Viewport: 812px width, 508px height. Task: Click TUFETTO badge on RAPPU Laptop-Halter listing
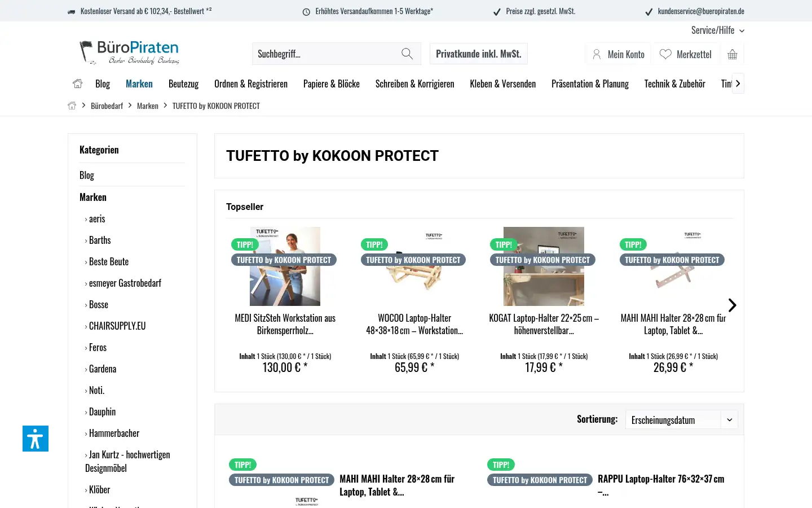click(x=540, y=480)
